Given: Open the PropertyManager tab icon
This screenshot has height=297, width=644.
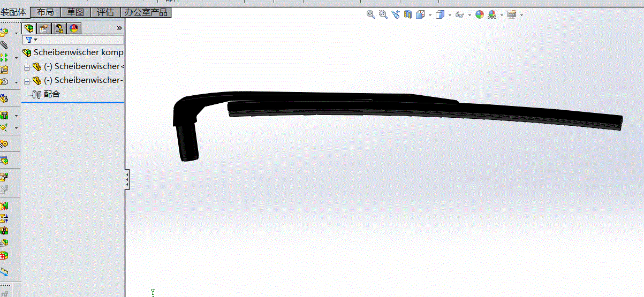Looking at the screenshot, I should pyautogui.click(x=44, y=28).
